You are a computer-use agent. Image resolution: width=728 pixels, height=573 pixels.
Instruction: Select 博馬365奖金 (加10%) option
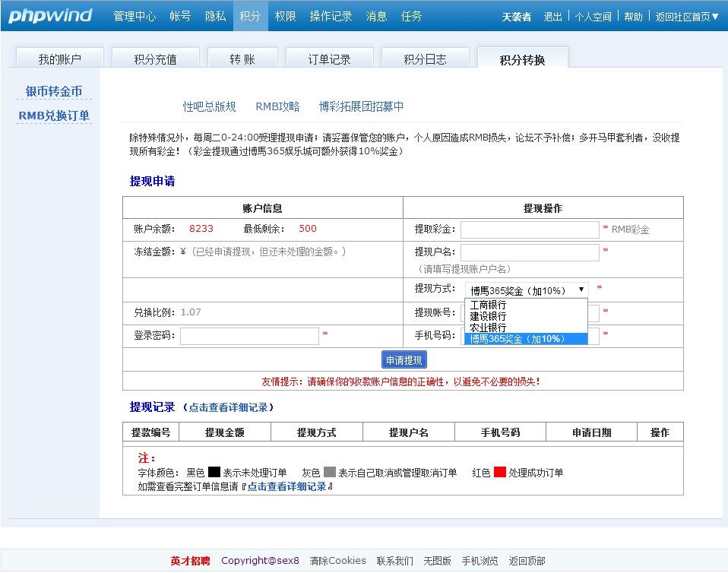pyautogui.click(x=517, y=339)
